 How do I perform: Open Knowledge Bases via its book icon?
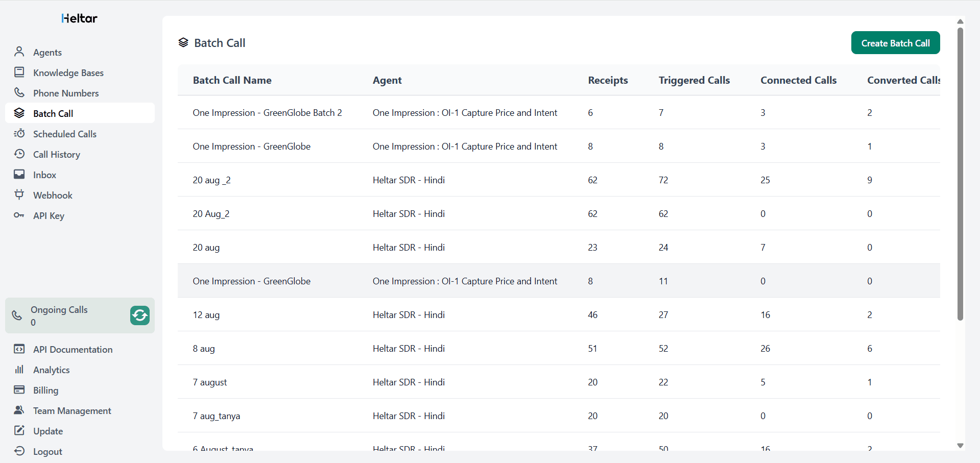[x=19, y=72]
